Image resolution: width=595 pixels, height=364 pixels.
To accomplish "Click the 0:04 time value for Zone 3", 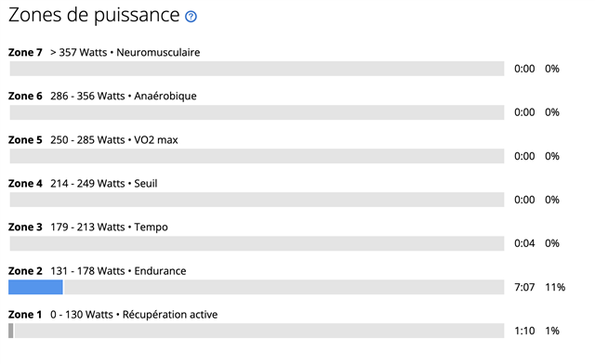I will click(x=524, y=243).
